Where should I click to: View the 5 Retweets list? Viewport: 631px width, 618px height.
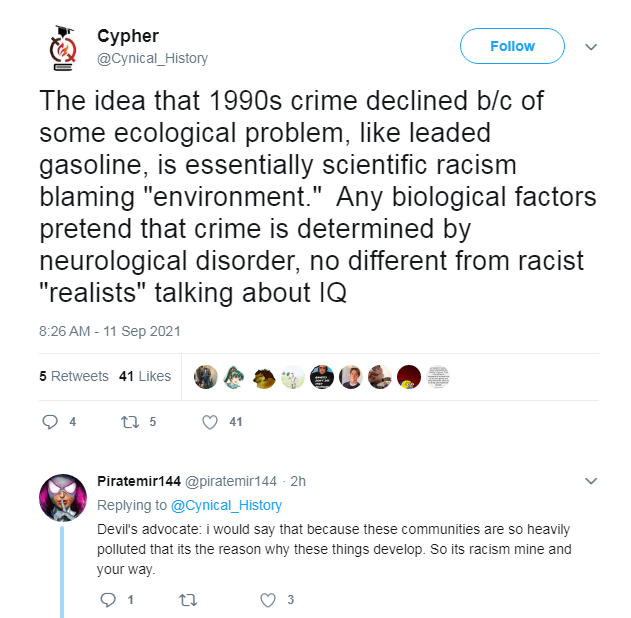[74, 376]
